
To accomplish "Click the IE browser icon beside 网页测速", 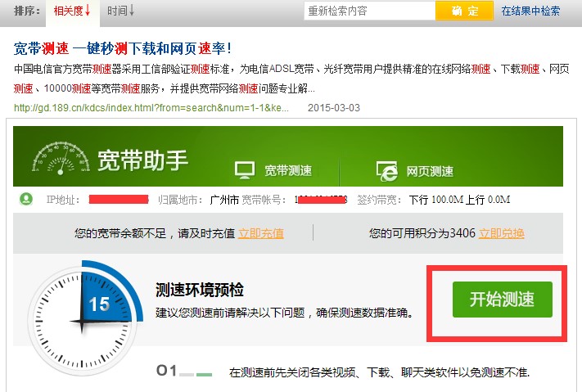I will [386, 171].
